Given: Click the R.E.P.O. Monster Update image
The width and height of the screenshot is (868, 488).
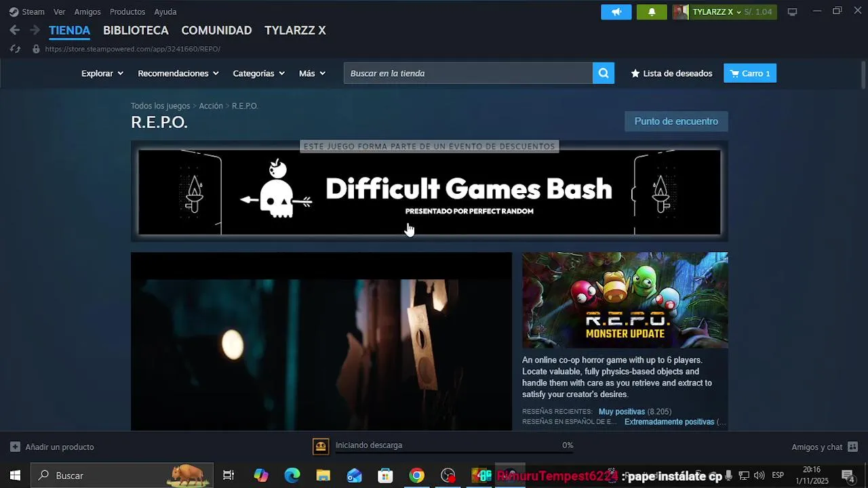Looking at the screenshot, I should tap(625, 300).
